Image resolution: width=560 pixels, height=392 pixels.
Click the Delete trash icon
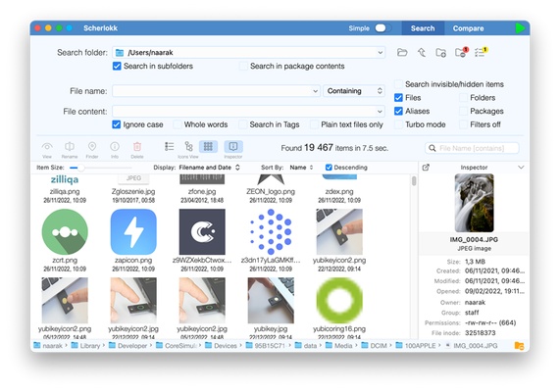point(137,146)
